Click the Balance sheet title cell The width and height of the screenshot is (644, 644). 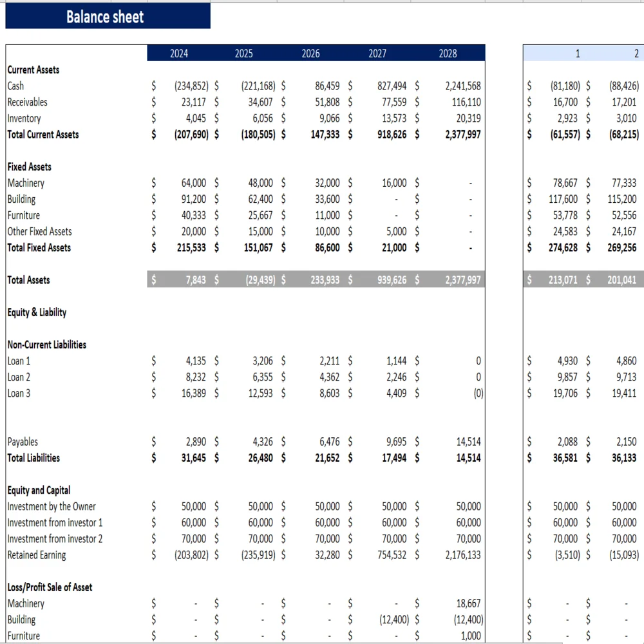[x=106, y=17]
